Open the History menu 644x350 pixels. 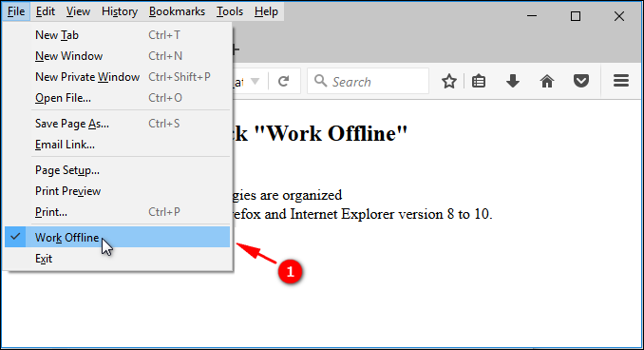point(120,11)
